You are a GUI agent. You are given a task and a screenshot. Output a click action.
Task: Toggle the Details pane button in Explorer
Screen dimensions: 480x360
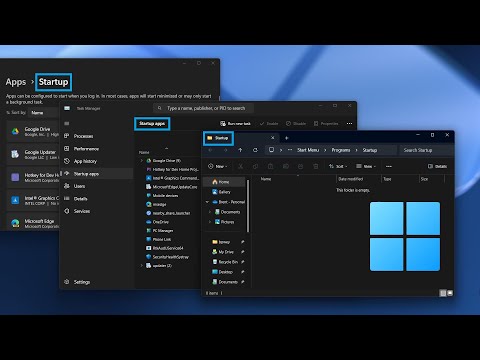pos(438,166)
